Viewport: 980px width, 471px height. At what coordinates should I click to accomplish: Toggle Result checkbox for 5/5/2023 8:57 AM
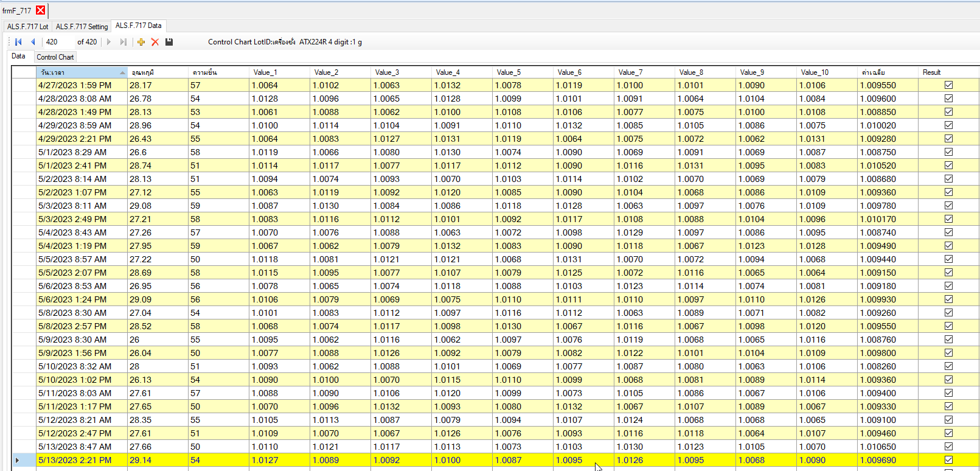pyautogui.click(x=948, y=259)
